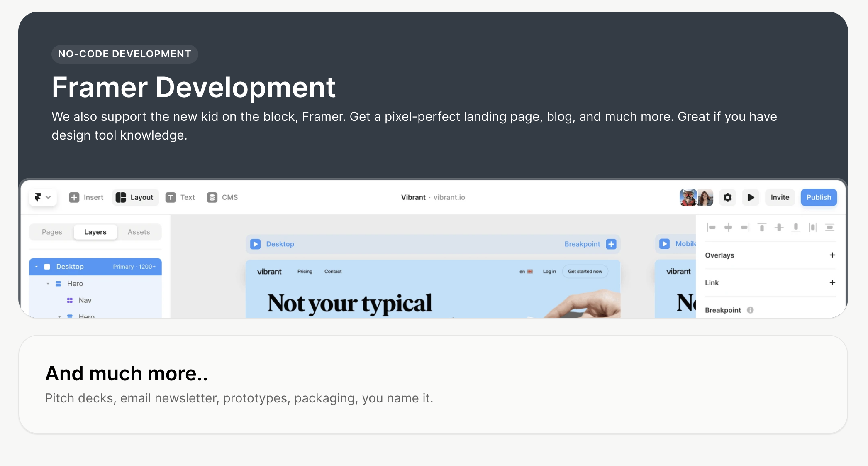Click the en language selector
This screenshot has width=868, height=466.
[x=526, y=271]
